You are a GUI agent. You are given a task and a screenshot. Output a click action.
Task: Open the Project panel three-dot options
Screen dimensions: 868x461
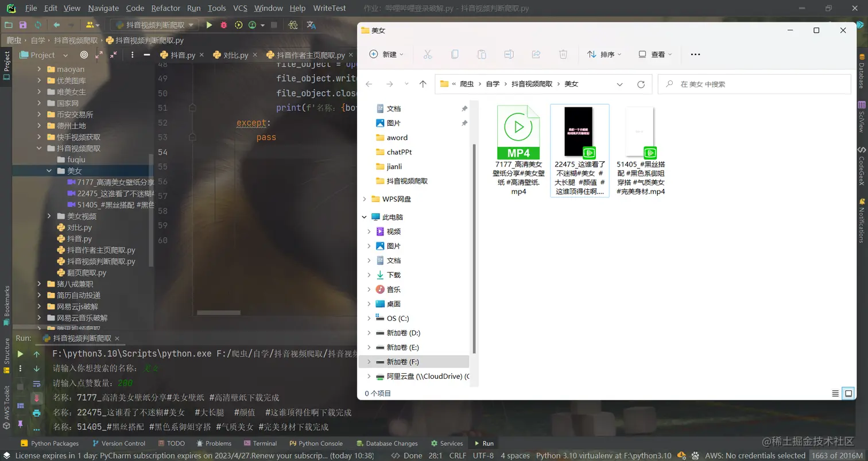[x=133, y=55]
